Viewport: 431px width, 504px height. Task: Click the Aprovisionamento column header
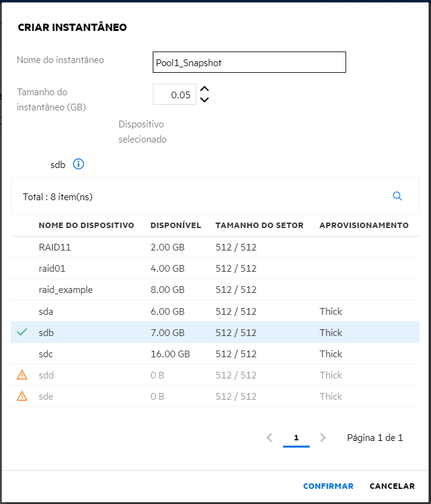(x=364, y=226)
